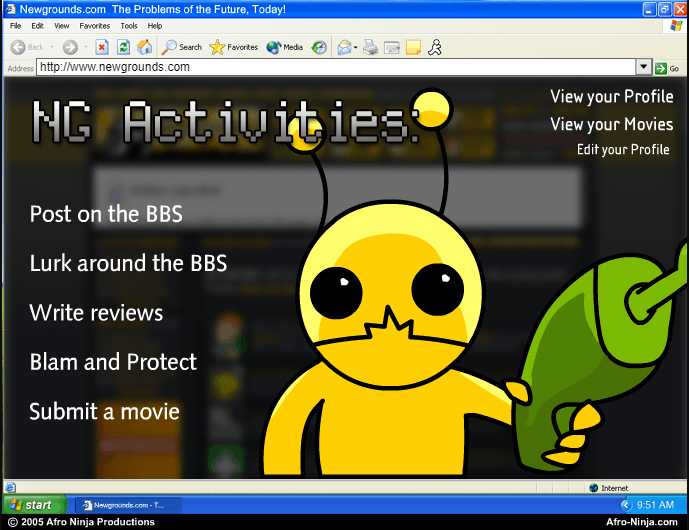Open the Favorites menu
Screen dimensions: 689x530
(94, 26)
